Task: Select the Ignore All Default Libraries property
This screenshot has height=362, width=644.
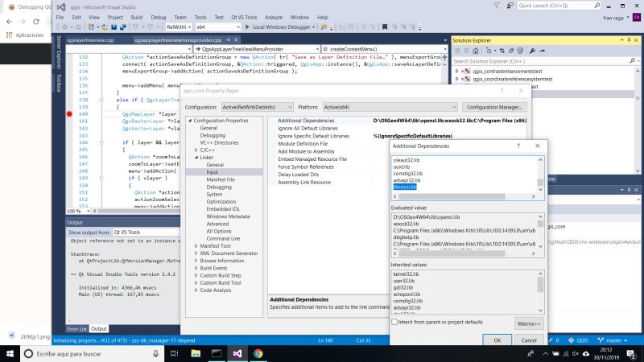Action: (x=308, y=129)
